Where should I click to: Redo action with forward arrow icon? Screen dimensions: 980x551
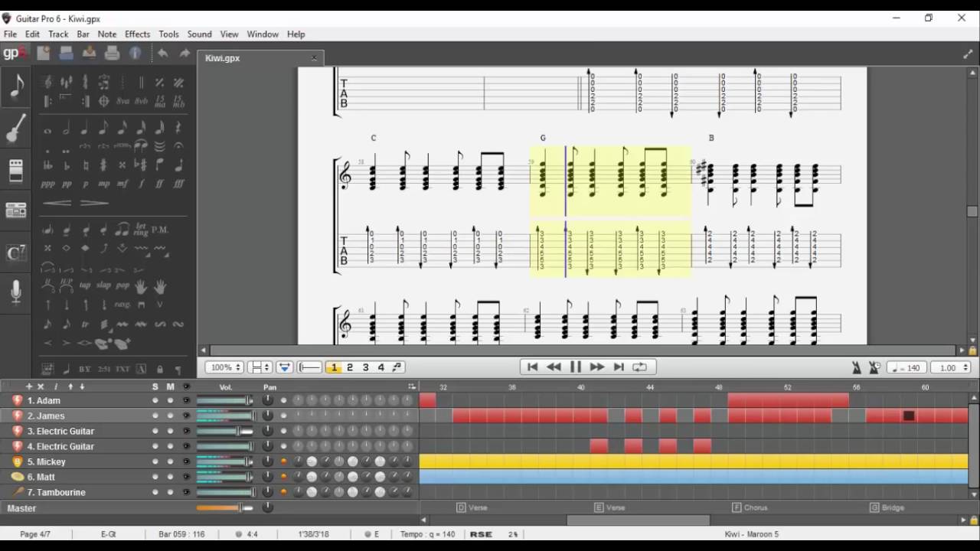click(185, 53)
